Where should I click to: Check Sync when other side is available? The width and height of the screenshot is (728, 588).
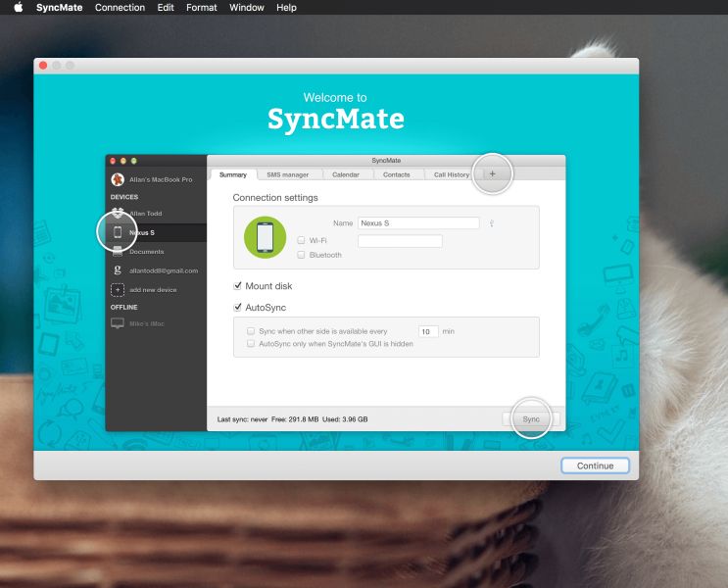pos(251,331)
